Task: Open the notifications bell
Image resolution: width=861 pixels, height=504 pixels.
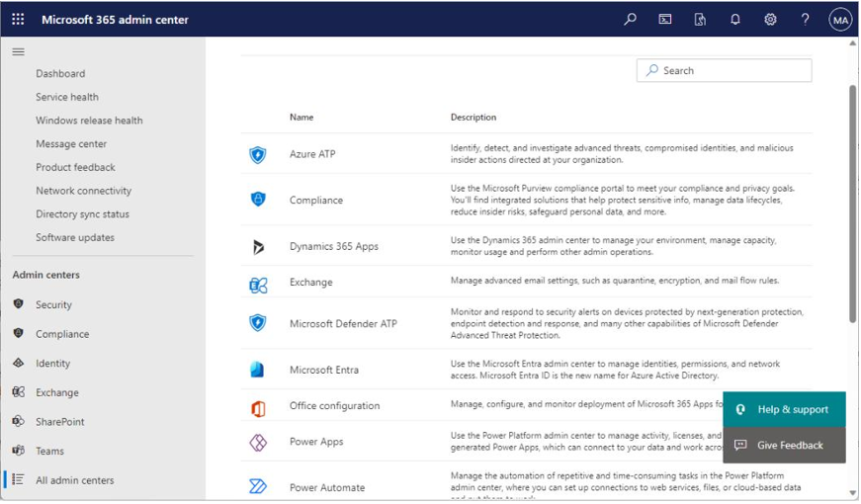Action: 735,19
